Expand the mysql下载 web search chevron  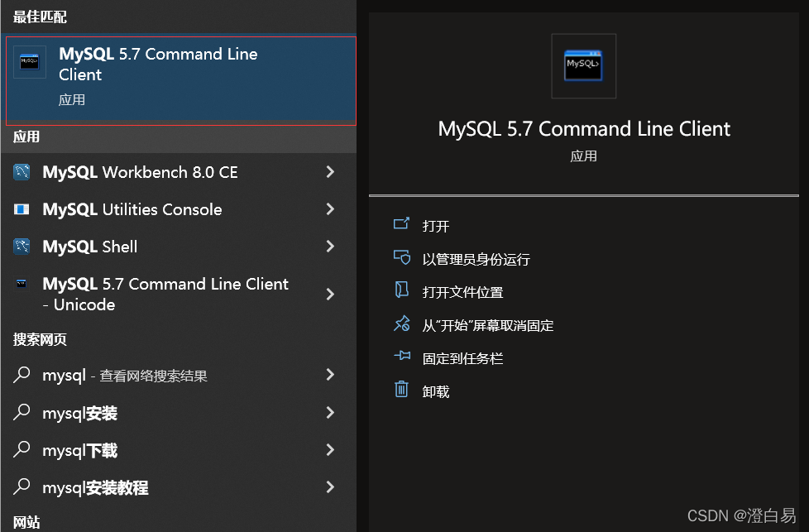tap(330, 450)
